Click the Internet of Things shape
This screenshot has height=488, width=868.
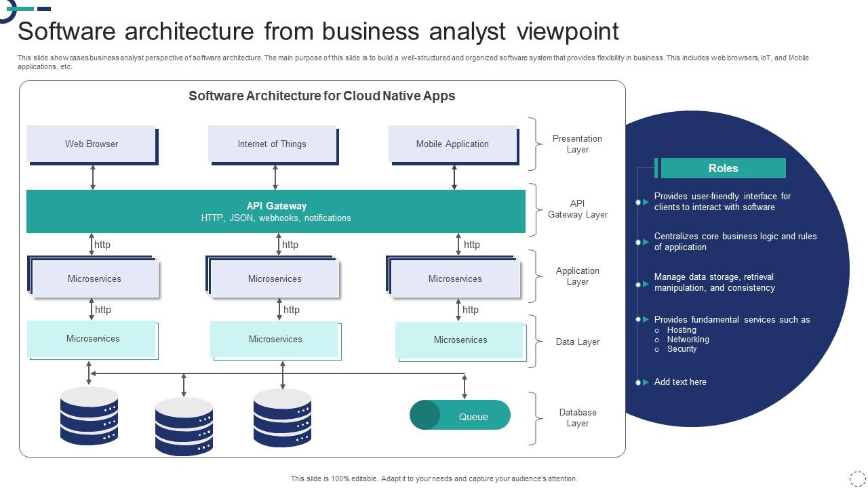[273, 144]
